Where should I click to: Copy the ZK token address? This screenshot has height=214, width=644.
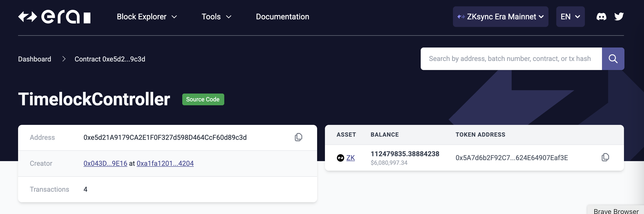[x=605, y=157]
